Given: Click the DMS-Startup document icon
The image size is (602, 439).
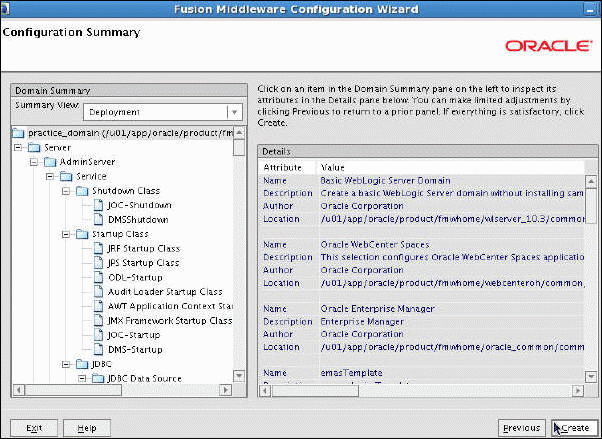Looking at the screenshot, I should click(x=99, y=349).
